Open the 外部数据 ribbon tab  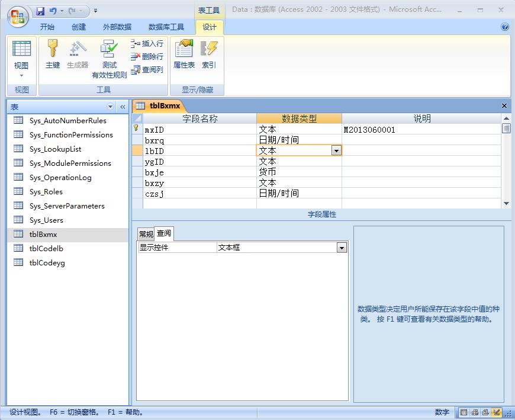117,27
